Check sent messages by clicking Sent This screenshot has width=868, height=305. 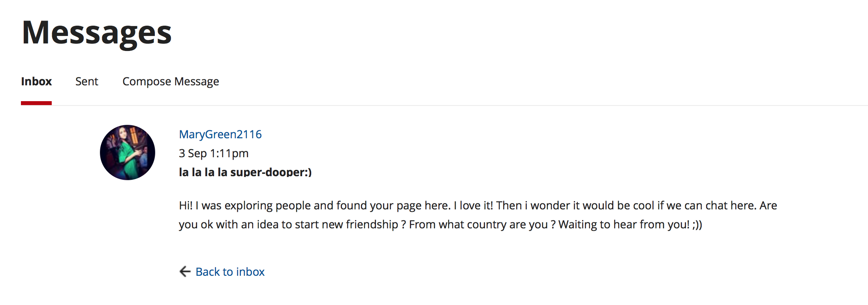[x=86, y=82]
